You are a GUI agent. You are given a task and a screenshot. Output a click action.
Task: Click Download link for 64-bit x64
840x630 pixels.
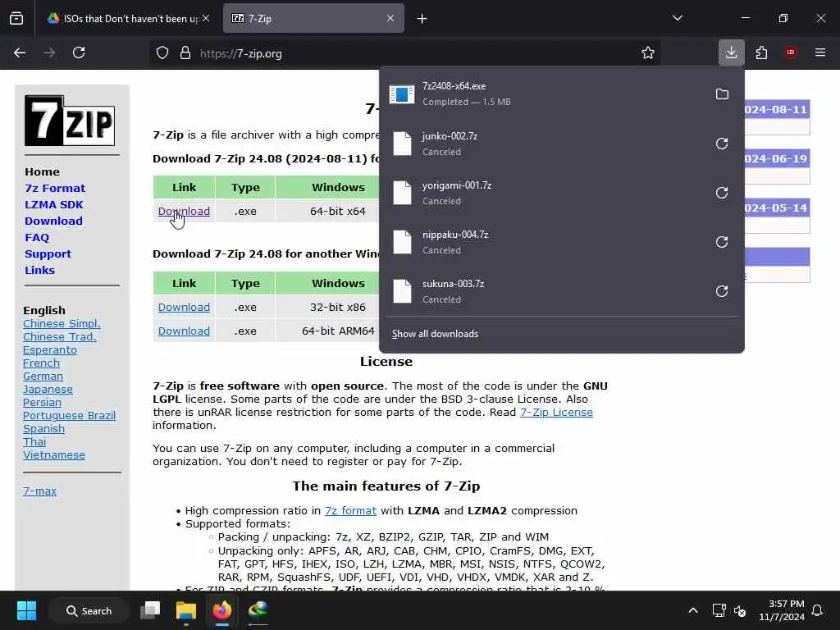(184, 212)
